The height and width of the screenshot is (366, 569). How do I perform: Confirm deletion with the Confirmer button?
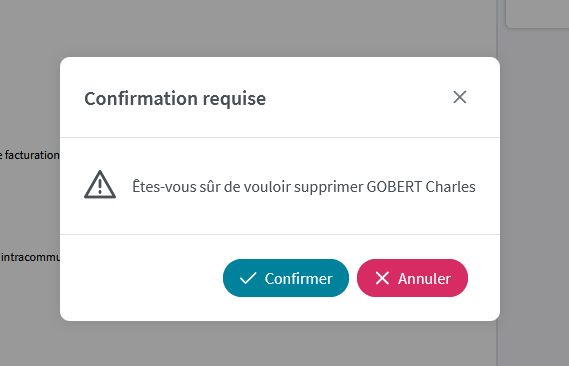(x=286, y=278)
